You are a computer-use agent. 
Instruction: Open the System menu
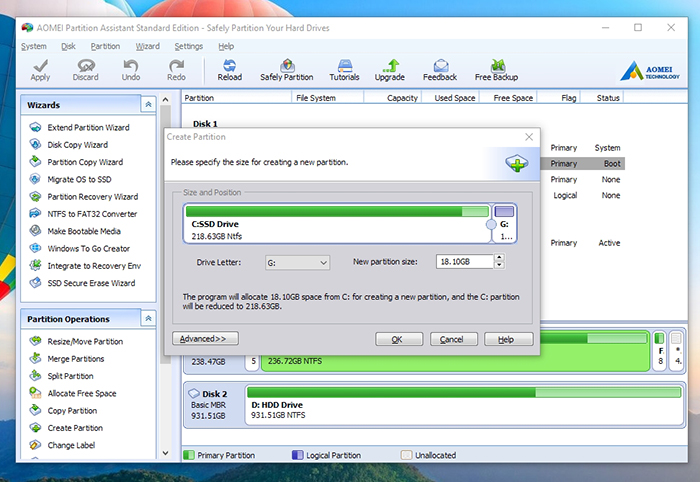pyautogui.click(x=33, y=46)
